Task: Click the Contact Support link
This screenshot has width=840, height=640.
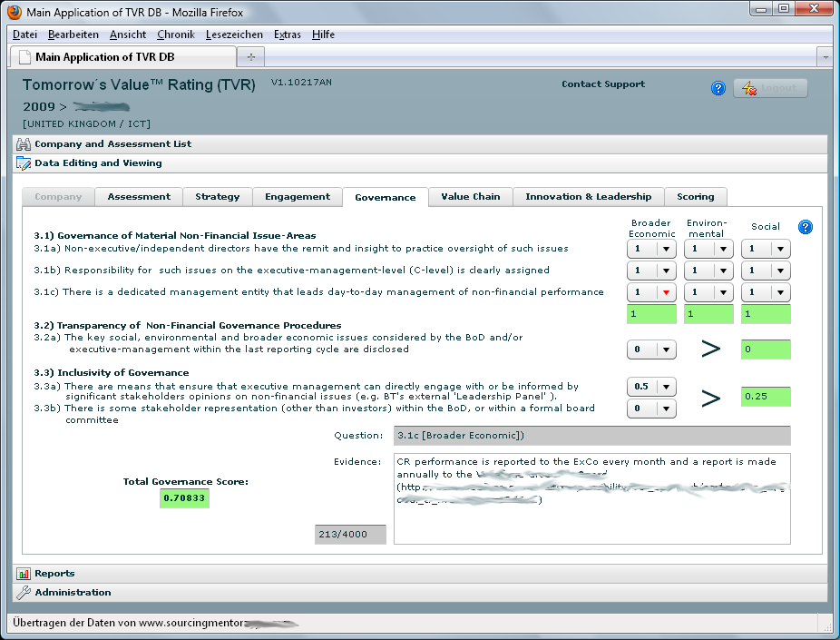Action: [x=602, y=84]
